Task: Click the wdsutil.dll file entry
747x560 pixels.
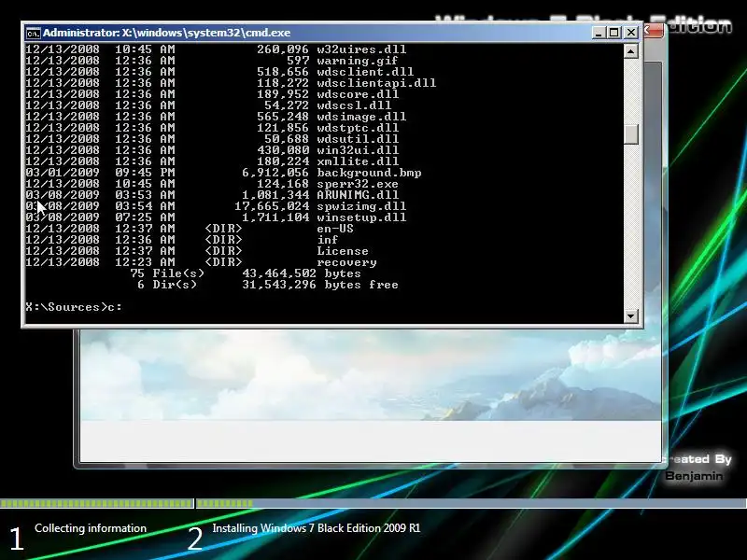Action: coord(358,138)
